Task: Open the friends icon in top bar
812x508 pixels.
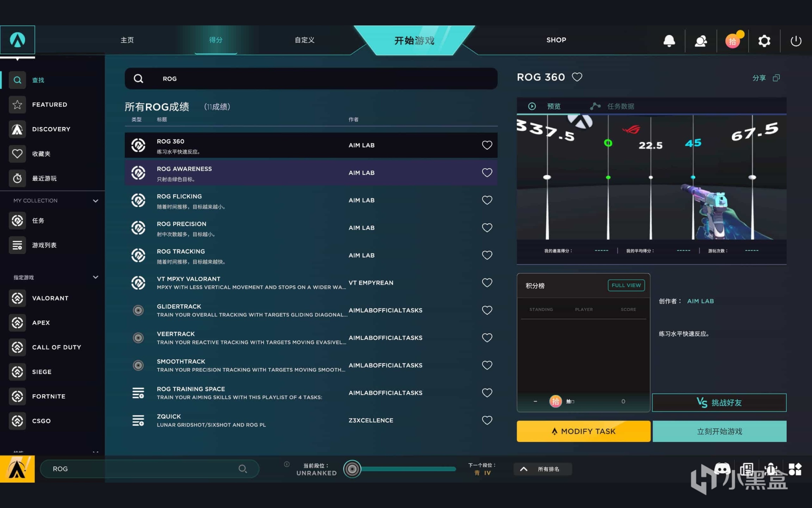Action: click(701, 41)
